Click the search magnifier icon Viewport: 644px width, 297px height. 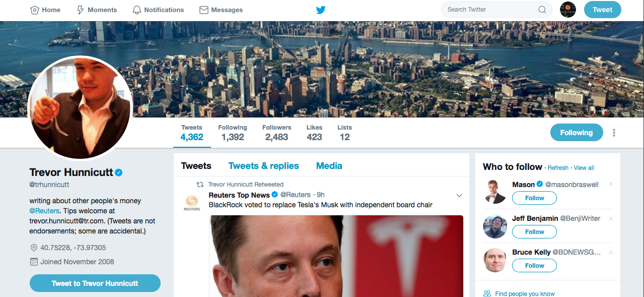[542, 10]
